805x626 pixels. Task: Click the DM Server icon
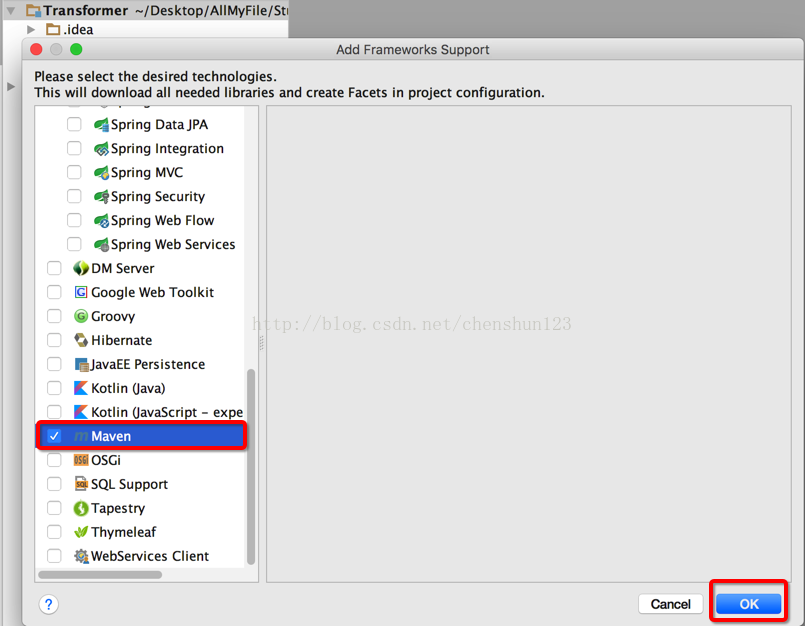(81, 268)
